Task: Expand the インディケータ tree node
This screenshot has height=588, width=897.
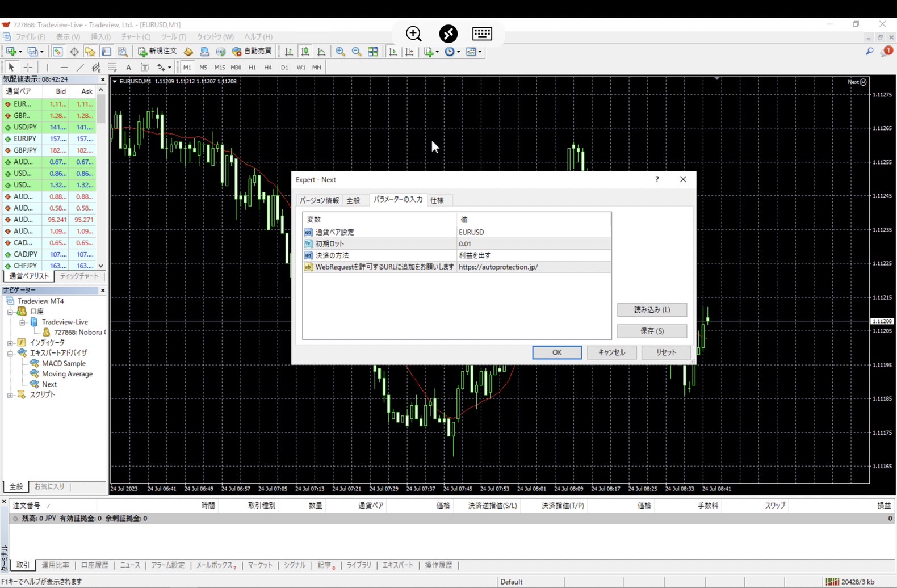Action: click(10, 343)
